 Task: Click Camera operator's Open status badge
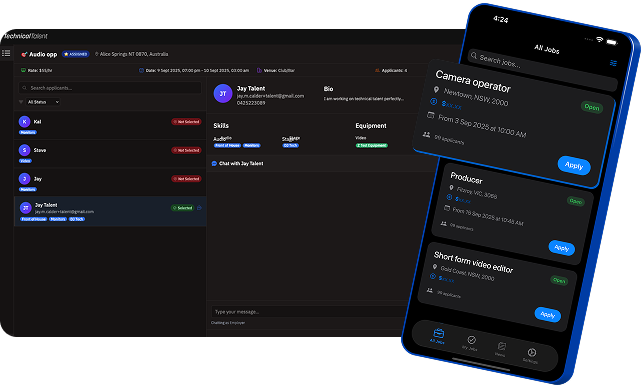[x=592, y=107]
